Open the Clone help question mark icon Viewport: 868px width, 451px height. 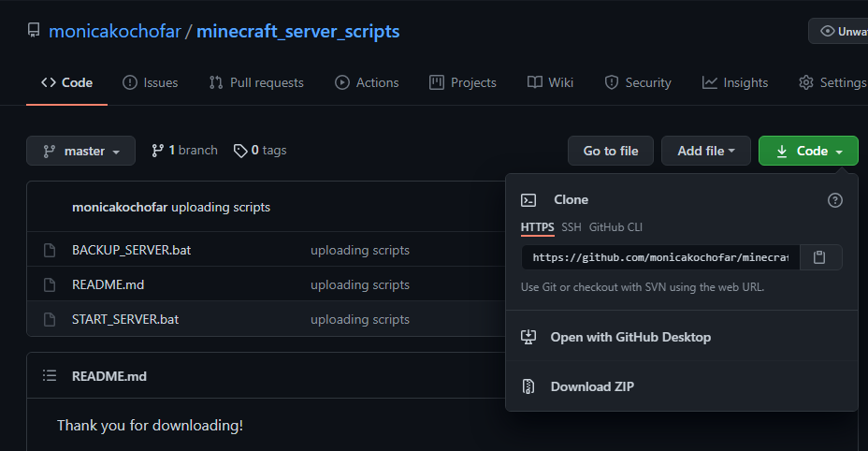click(x=834, y=200)
